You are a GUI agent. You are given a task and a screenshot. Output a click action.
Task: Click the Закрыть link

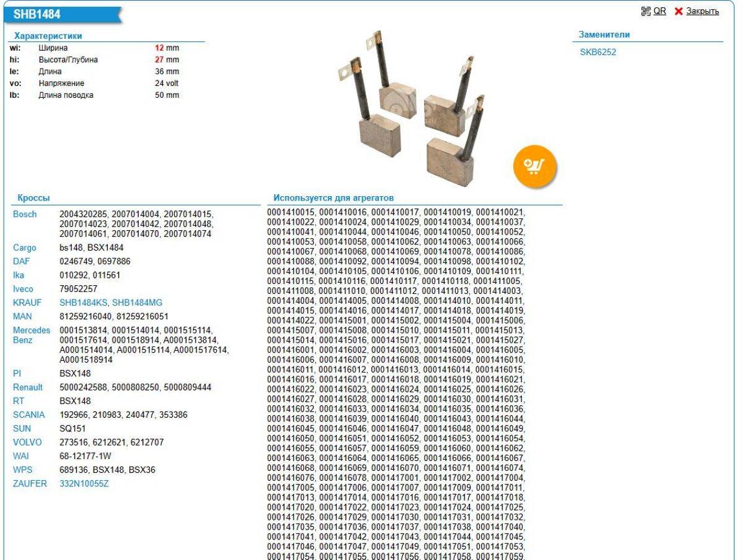click(x=702, y=12)
